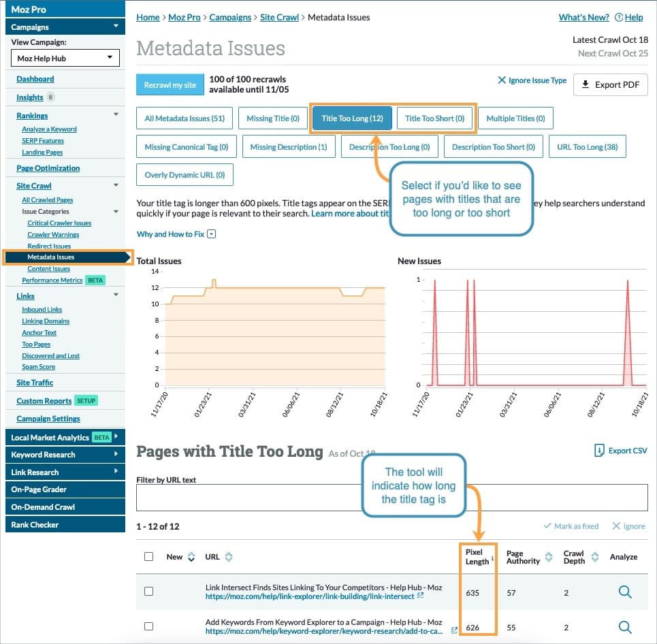Click the magnifier Analyze icon for Link Intersect row
Viewport: 657px width, 644px height.
pyautogui.click(x=625, y=592)
